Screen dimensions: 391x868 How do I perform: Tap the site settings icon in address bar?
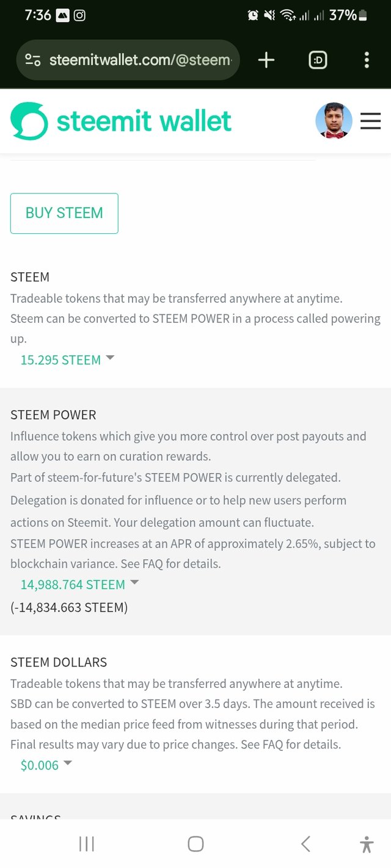33,60
